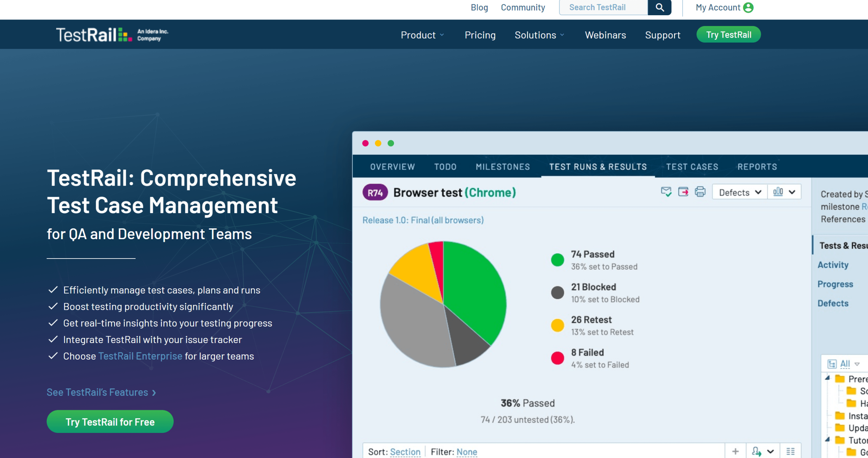Screen dimensions: 868x458
Task: Click the '74 Passed' legend text
Action: click(x=592, y=254)
